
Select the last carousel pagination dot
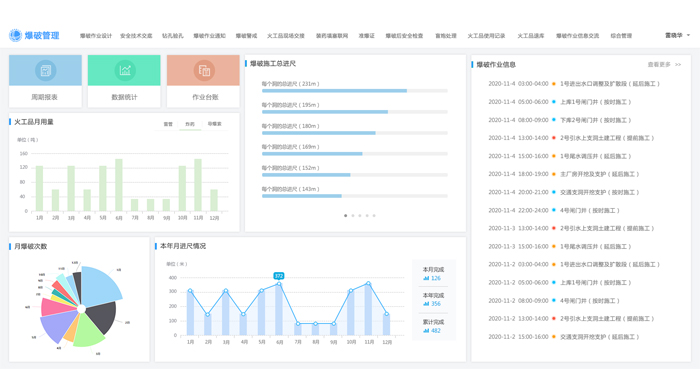click(374, 216)
